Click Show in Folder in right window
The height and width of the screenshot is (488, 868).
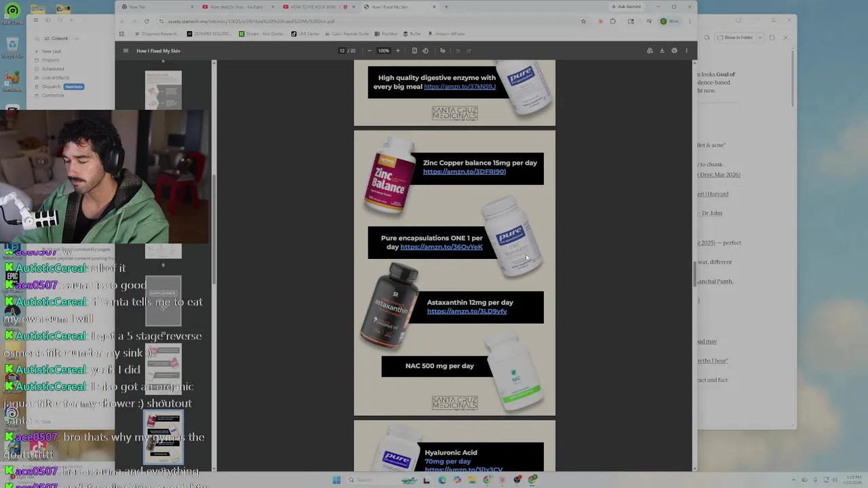(736, 38)
